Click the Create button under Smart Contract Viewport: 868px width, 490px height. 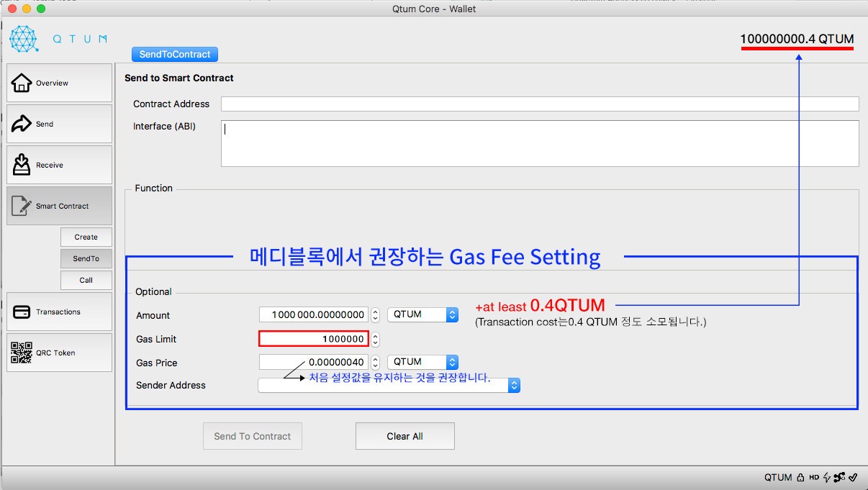pyautogui.click(x=86, y=237)
